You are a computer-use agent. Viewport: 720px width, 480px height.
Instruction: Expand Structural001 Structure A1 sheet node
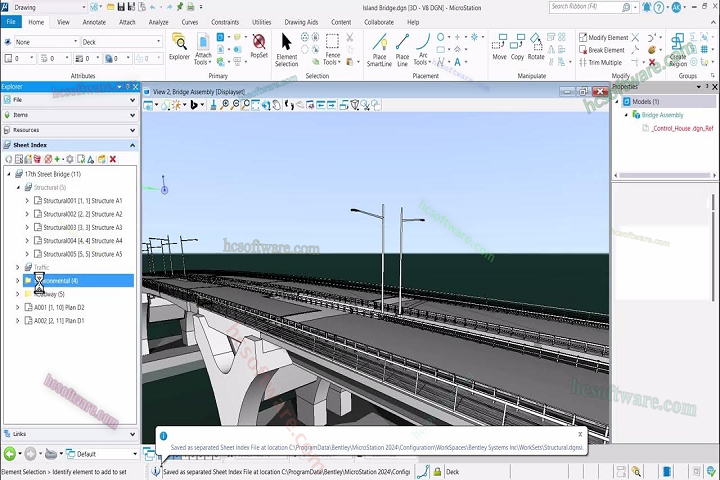click(27, 201)
